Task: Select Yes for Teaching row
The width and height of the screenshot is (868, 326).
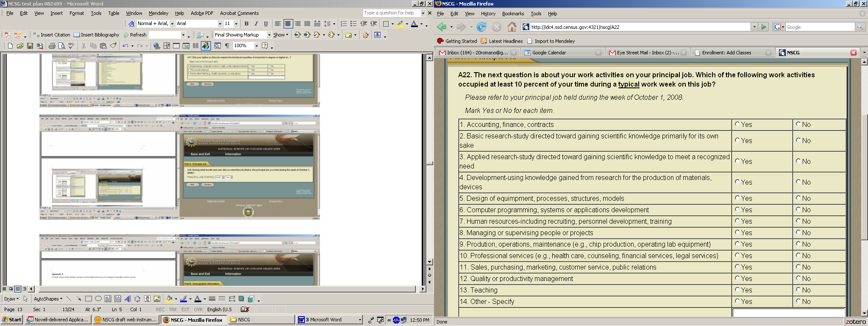Action: coord(737,289)
